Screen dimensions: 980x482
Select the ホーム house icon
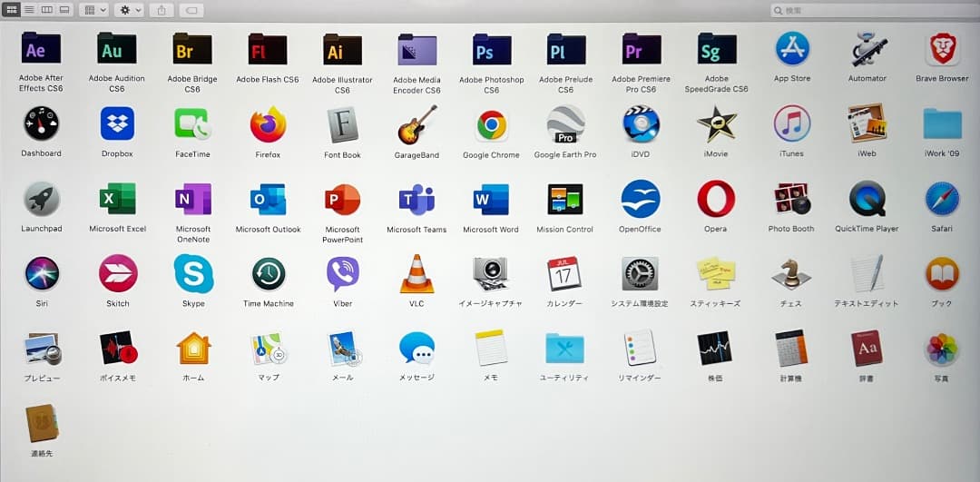click(x=194, y=349)
